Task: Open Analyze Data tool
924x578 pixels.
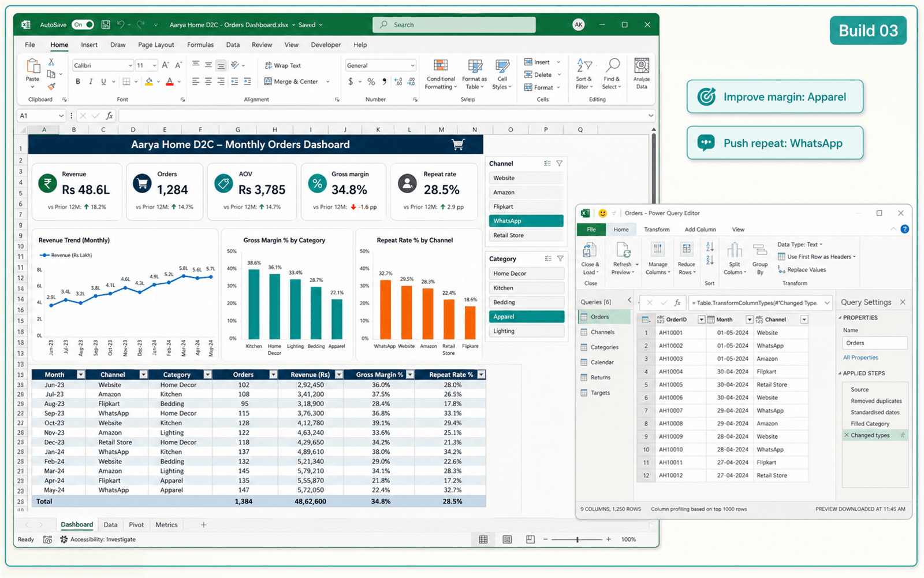Action: click(642, 75)
